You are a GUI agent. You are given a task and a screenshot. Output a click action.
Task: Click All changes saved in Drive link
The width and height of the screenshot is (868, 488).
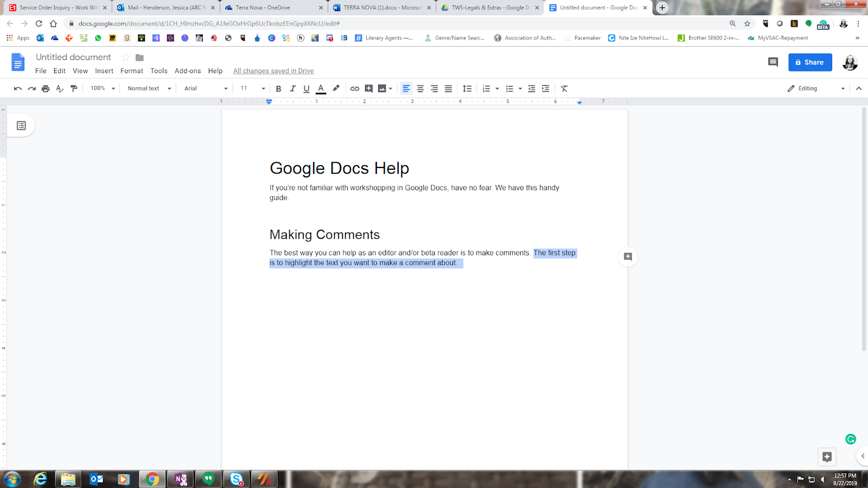273,71
